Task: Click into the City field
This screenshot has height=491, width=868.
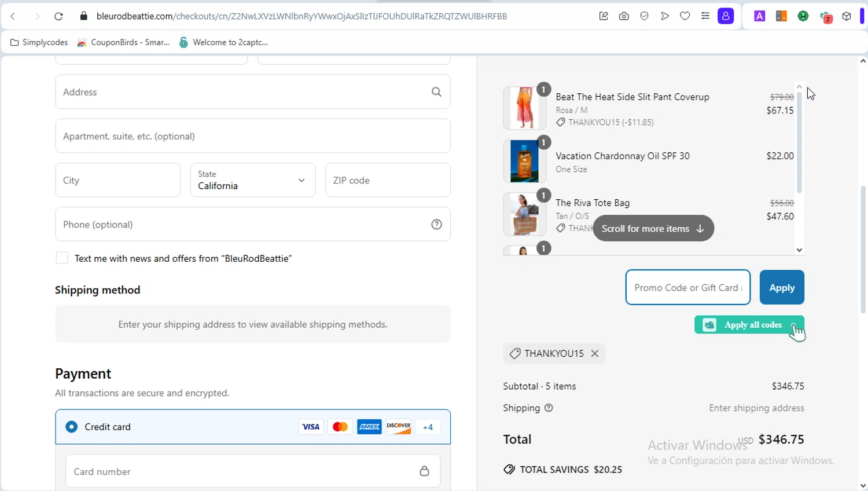Action: [118, 180]
